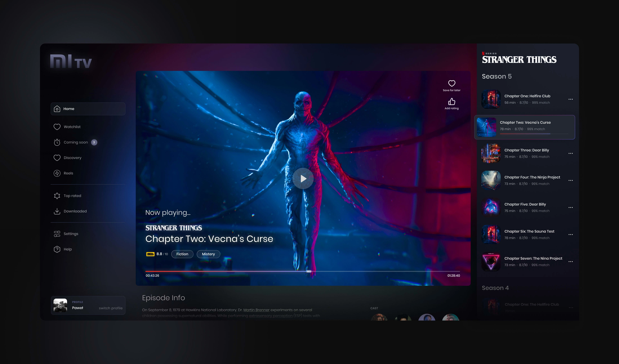This screenshot has height=364, width=619.
Task: Select the Chapter Five: Dear Billy thumbnail
Action: [491, 207]
